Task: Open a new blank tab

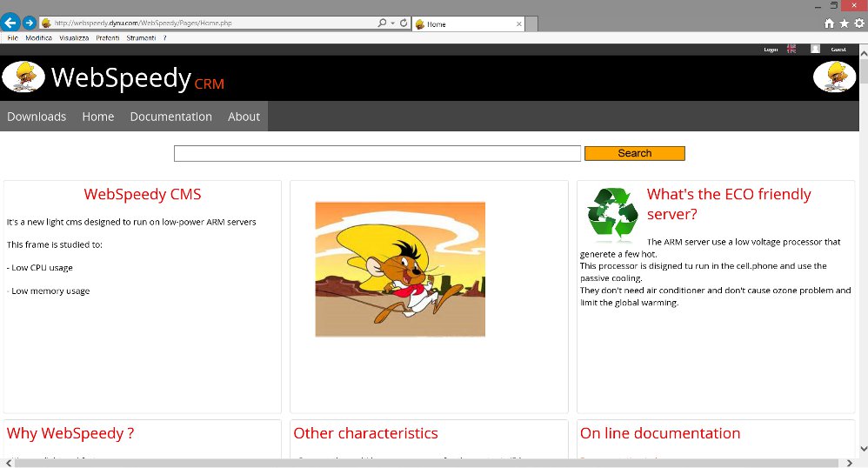Action: click(x=531, y=23)
